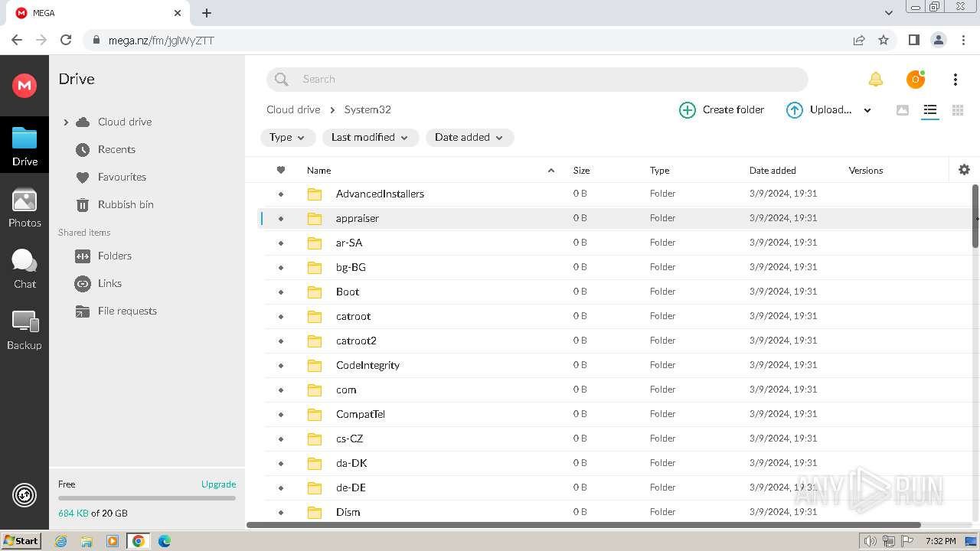Click the search magnifier icon

(282, 79)
